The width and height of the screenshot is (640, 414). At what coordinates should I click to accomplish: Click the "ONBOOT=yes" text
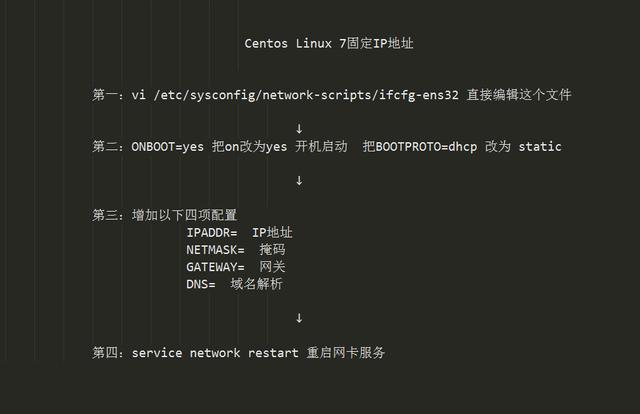tap(167, 147)
